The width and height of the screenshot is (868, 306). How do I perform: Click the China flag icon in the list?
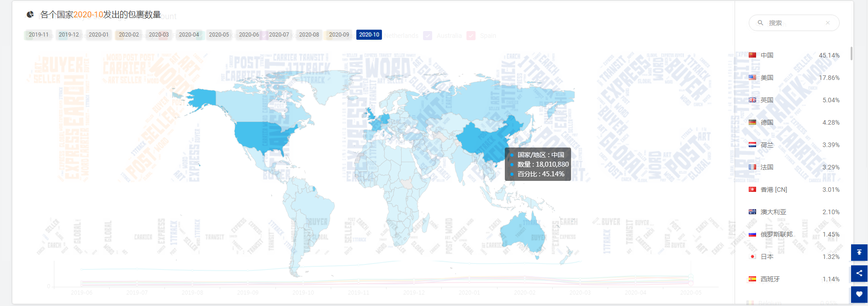tap(752, 55)
